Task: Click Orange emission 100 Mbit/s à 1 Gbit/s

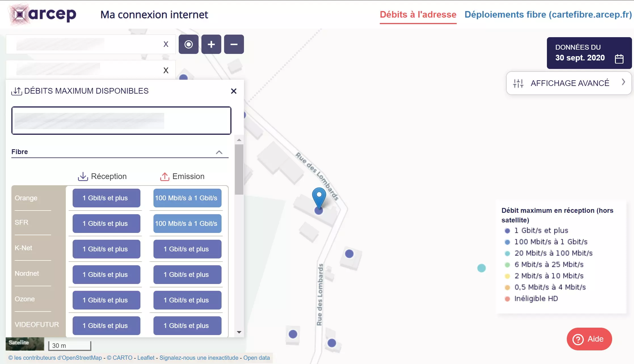Action: pos(188,198)
